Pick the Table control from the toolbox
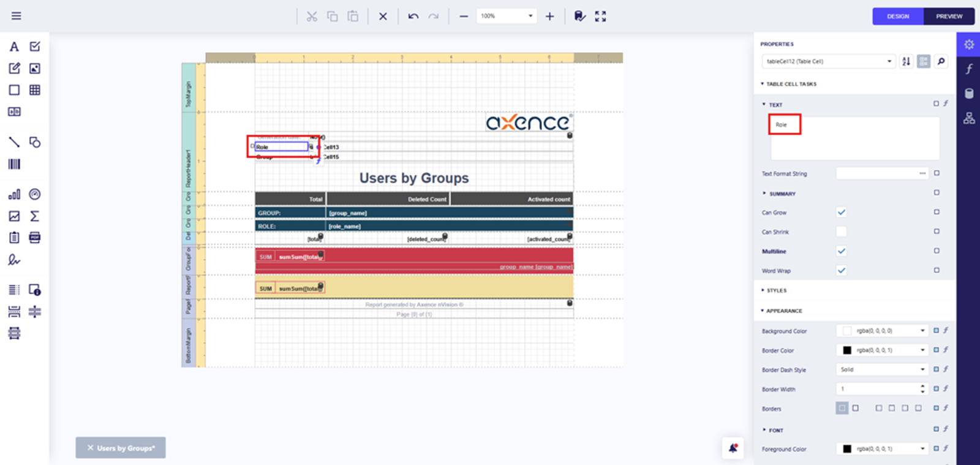980x465 pixels. tap(35, 90)
